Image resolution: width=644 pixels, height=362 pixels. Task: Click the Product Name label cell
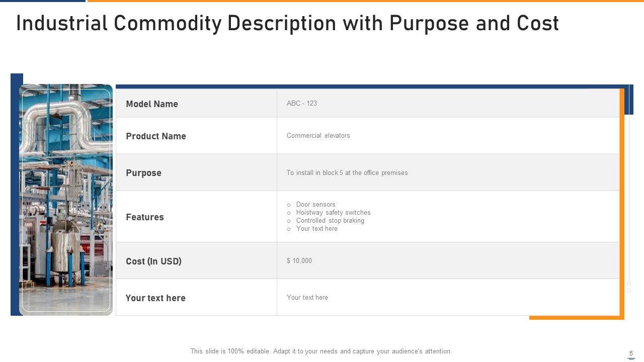pyautogui.click(x=156, y=136)
